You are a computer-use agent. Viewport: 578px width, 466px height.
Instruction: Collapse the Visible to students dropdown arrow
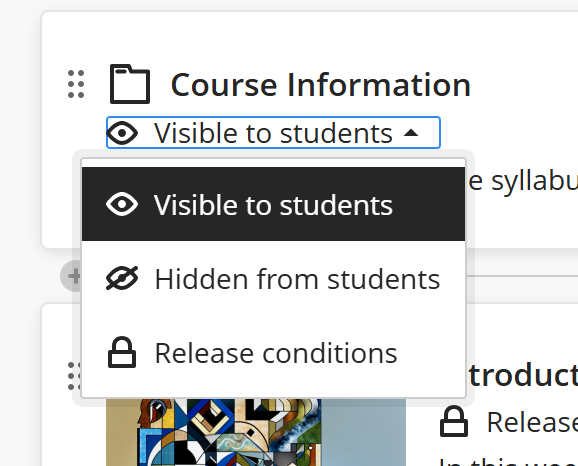(411, 133)
